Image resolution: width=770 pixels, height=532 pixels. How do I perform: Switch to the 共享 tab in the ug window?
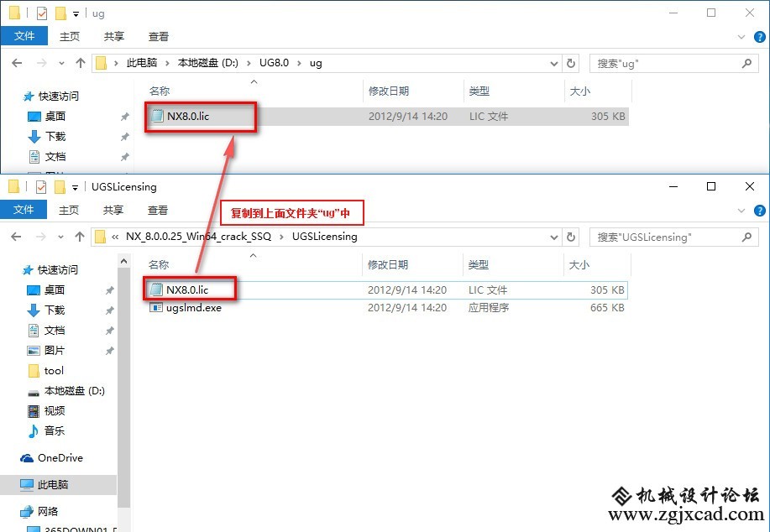114,36
